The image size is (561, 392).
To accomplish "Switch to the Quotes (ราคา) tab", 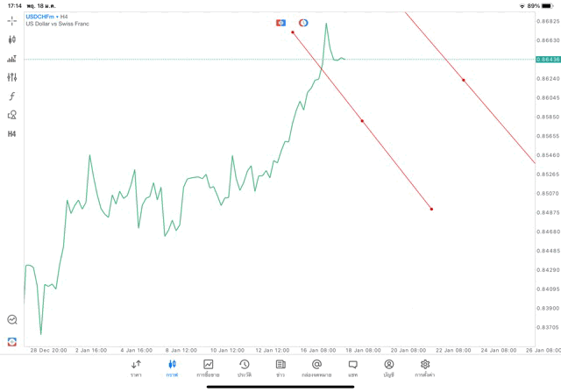I will coord(136,368).
